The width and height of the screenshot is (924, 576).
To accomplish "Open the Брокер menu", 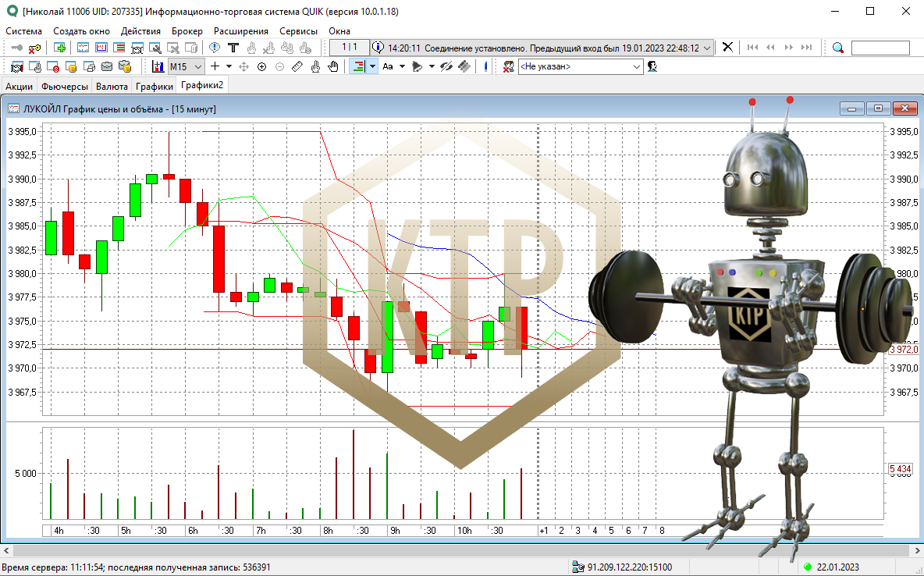I will [x=187, y=30].
